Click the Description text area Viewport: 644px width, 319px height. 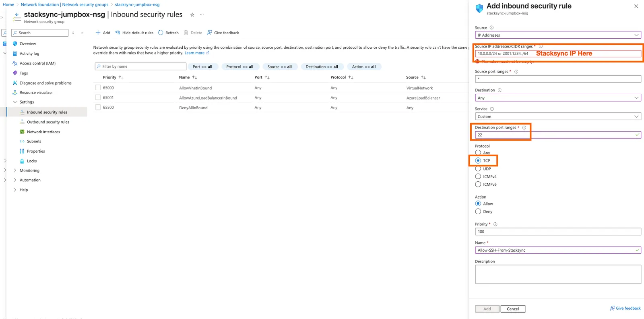tap(558, 274)
